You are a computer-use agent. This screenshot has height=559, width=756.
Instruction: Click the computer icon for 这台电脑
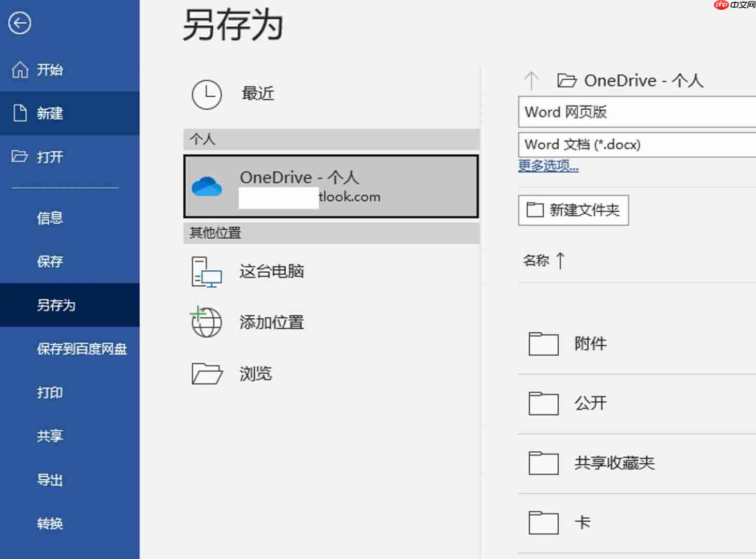[x=207, y=272]
